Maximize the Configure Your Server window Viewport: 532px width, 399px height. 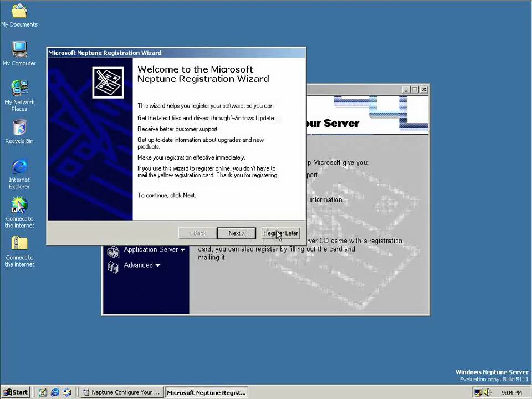click(415, 90)
